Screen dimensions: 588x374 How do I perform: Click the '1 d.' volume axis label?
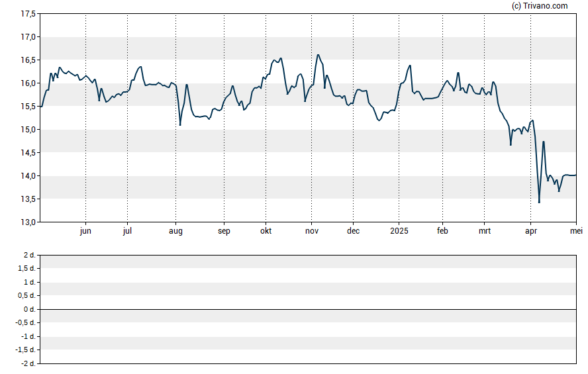30,282
